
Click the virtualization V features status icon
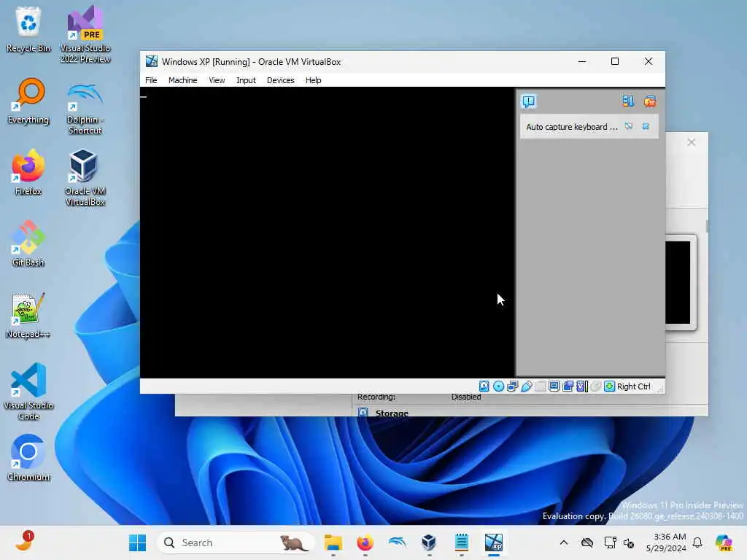pyautogui.click(x=581, y=386)
